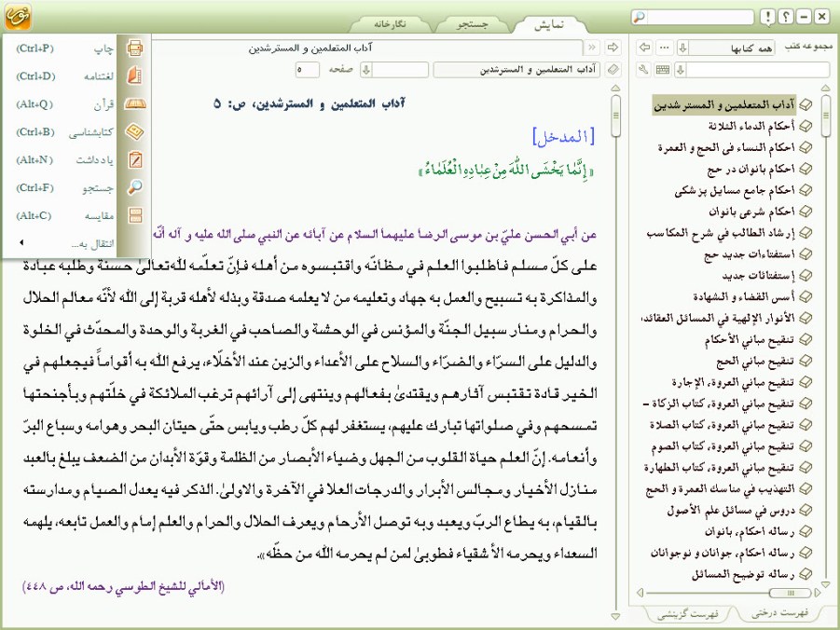Open the volume dropdown next to صفحه
The width and height of the screenshot is (840, 630).
coord(365,70)
